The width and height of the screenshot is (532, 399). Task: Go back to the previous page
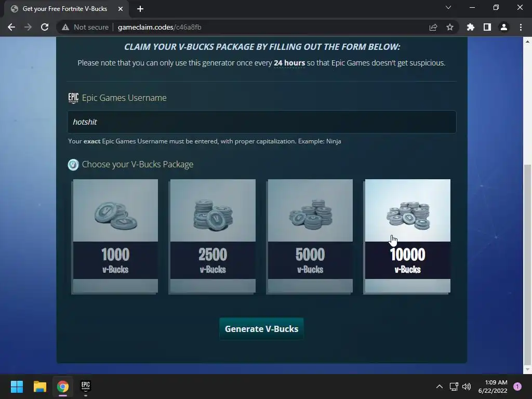11,27
